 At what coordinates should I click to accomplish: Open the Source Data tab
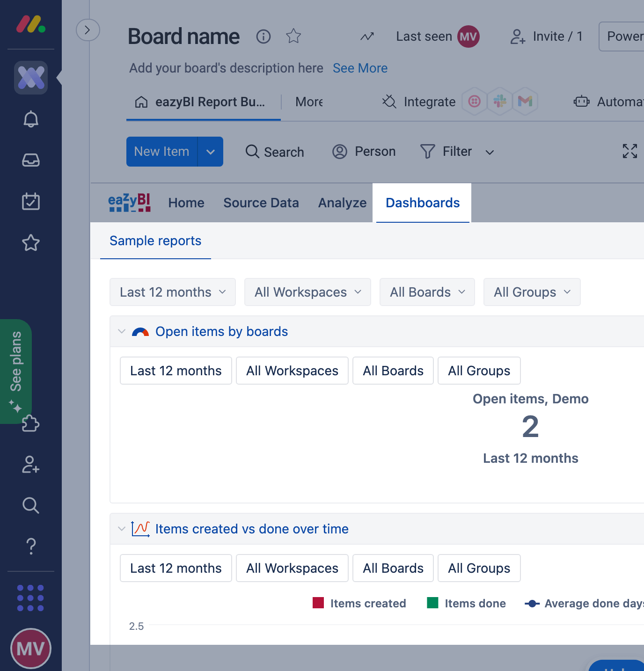pos(261,203)
